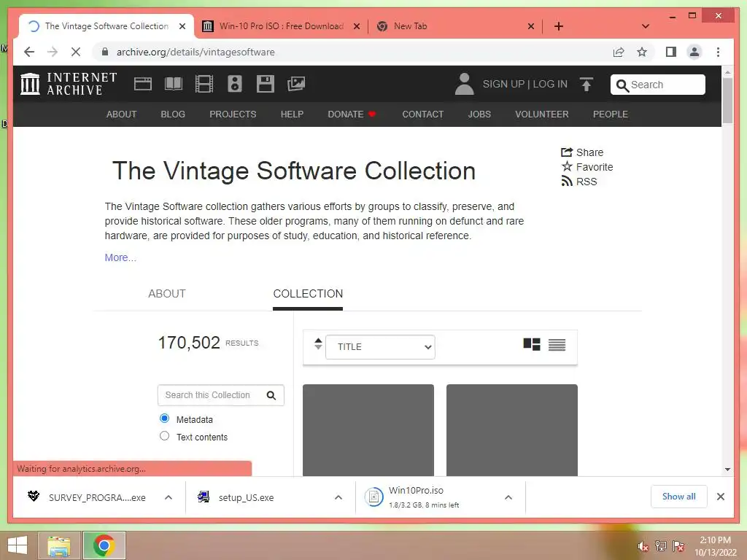
Task: Open Windows Start menu
Action: pos(18,545)
